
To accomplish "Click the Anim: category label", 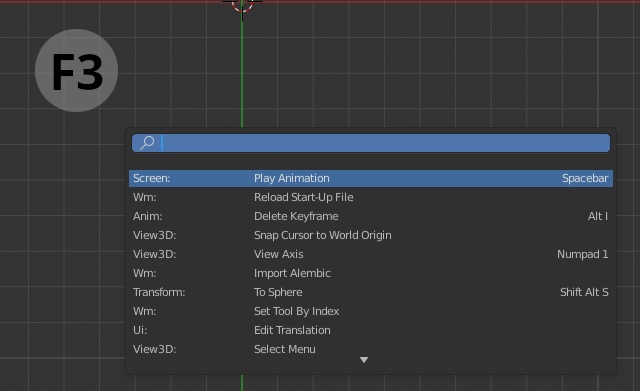I will click(x=147, y=216).
